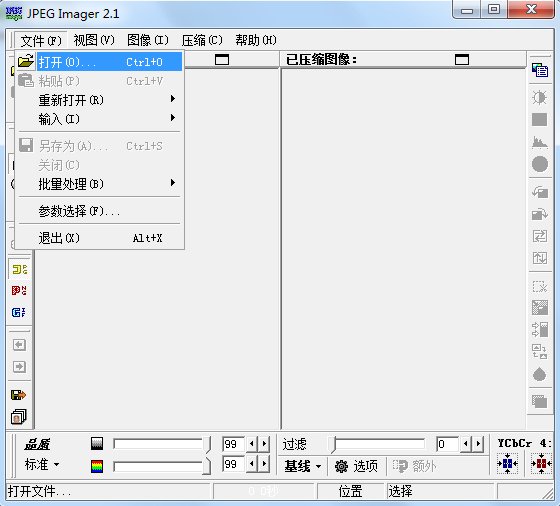Open the 文件(F) menu
Image resolution: width=560 pixels, height=506 pixels.
tap(41, 41)
